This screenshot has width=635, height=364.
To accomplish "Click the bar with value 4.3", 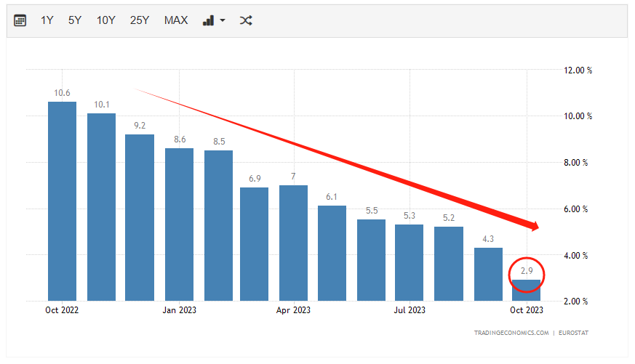I will pos(488,275).
